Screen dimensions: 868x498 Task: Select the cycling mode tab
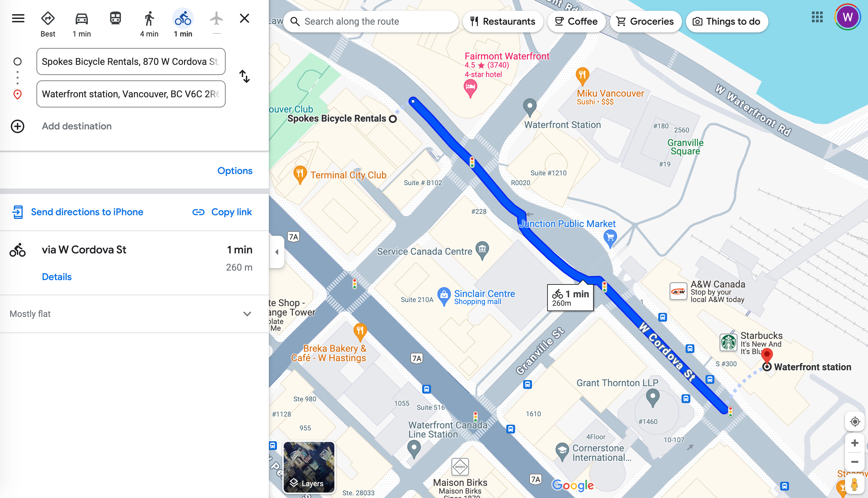pos(183,23)
